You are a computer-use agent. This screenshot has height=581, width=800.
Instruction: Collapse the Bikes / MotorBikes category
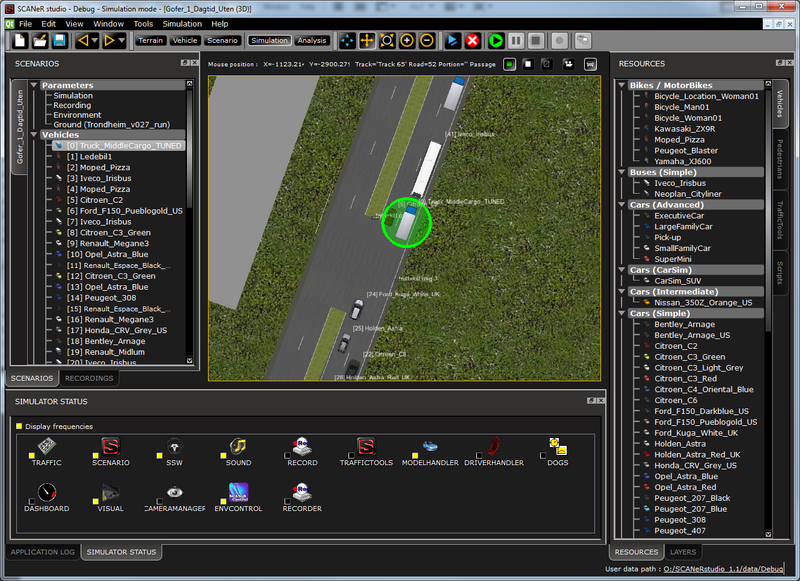pyautogui.click(x=621, y=85)
